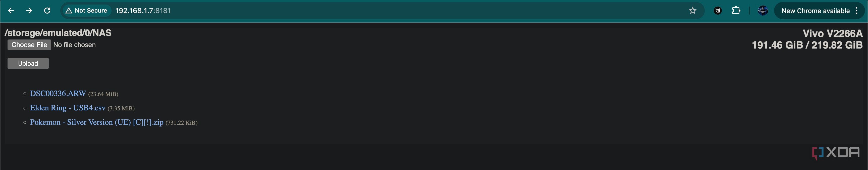Click the Choose File button
Image resolution: width=868 pixels, height=170 pixels.
coord(29,45)
